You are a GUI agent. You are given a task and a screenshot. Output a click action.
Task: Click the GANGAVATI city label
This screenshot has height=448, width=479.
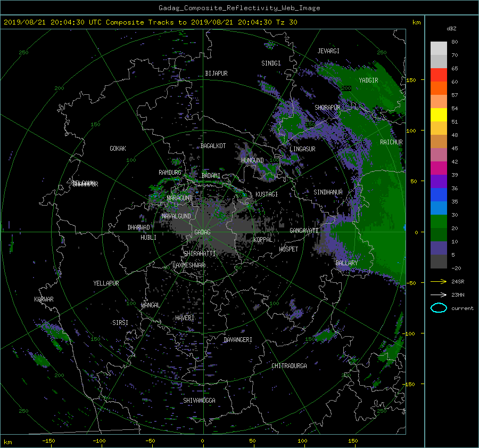[304, 230]
